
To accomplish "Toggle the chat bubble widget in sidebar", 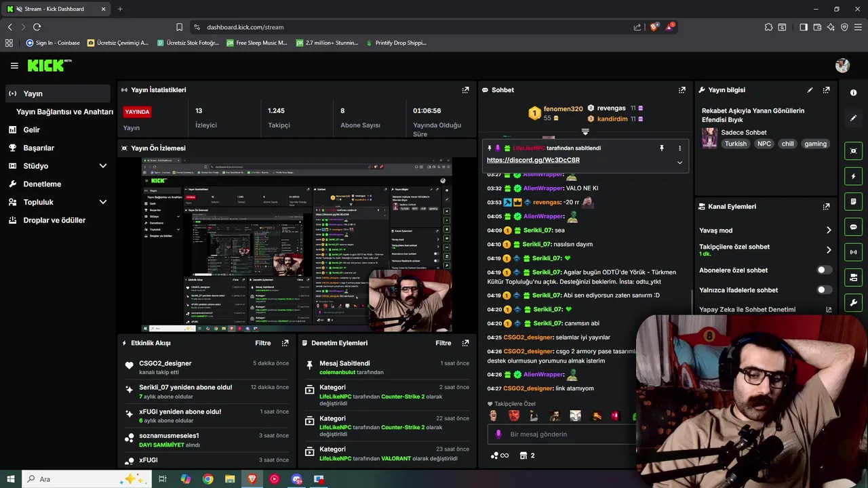I will click(x=853, y=226).
